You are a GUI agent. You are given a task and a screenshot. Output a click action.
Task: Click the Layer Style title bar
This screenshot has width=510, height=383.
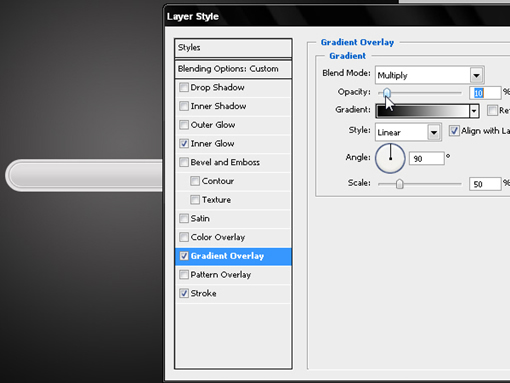point(338,16)
